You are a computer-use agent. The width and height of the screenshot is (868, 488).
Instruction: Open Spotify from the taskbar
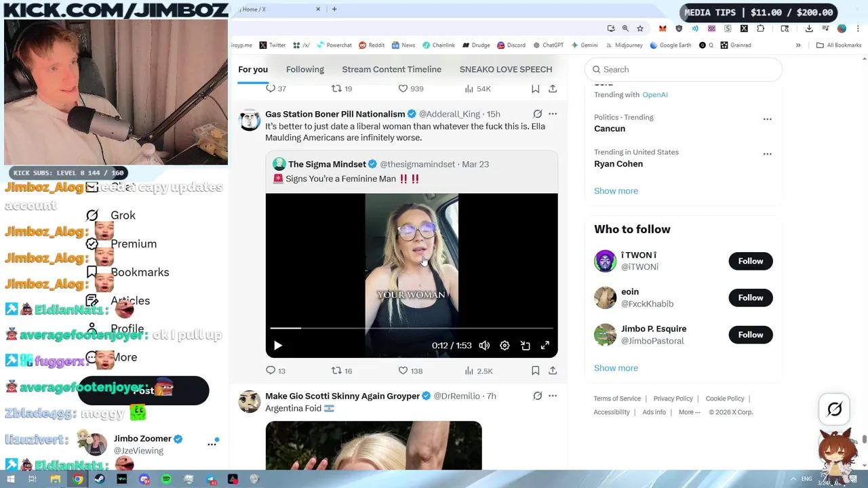[x=166, y=479]
